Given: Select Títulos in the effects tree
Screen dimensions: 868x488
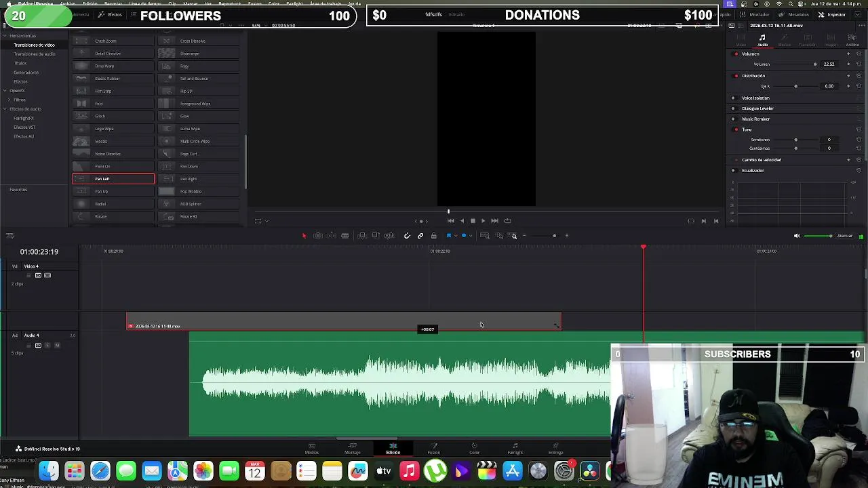Looking at the screenshot, I should coord(20,64).
